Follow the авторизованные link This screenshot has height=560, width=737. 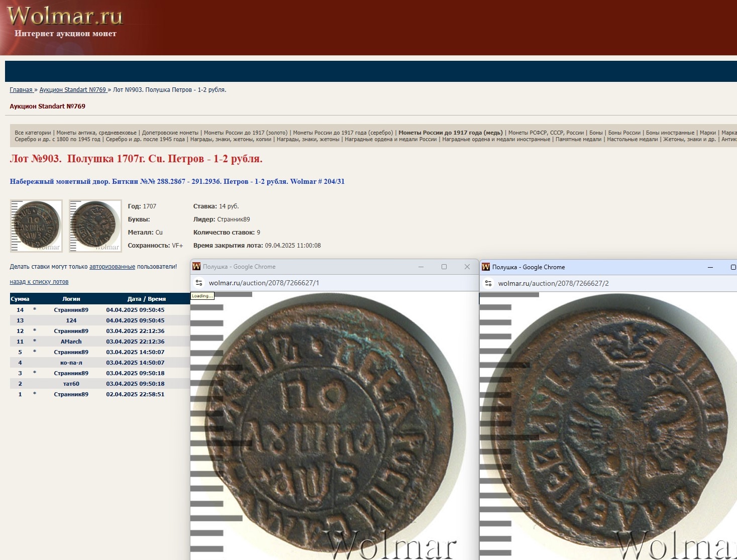(112, 267)
